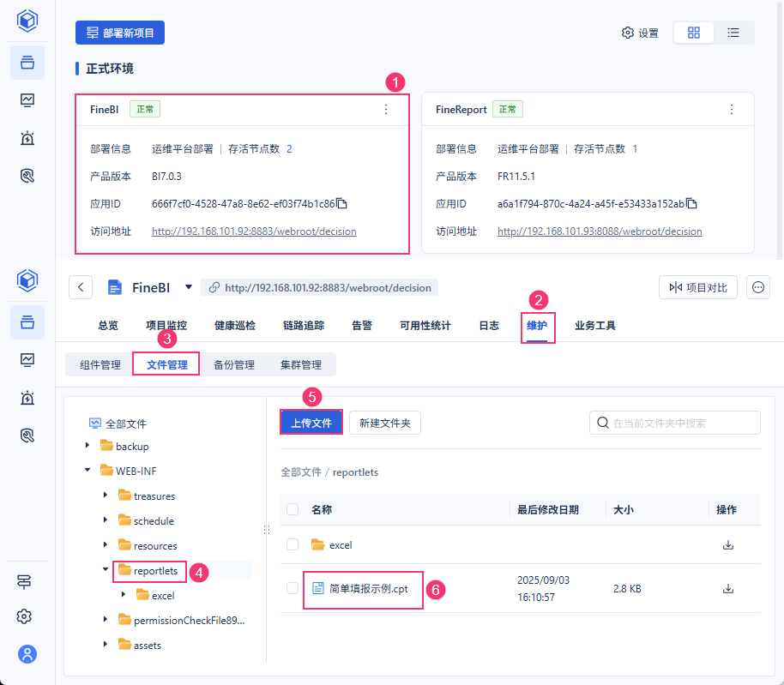Open the FineBI card three-dot menu
Image resolution: width=784 pixels, height=685 pixels.
coord(386,109)
